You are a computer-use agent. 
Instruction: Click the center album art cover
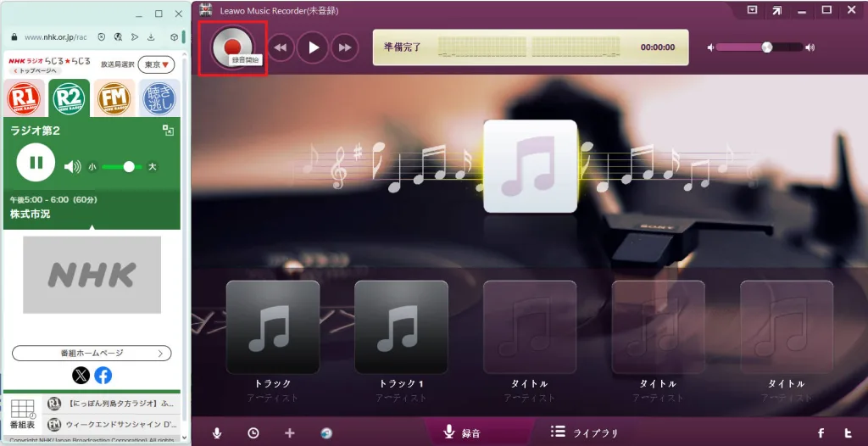pos(531,166)
